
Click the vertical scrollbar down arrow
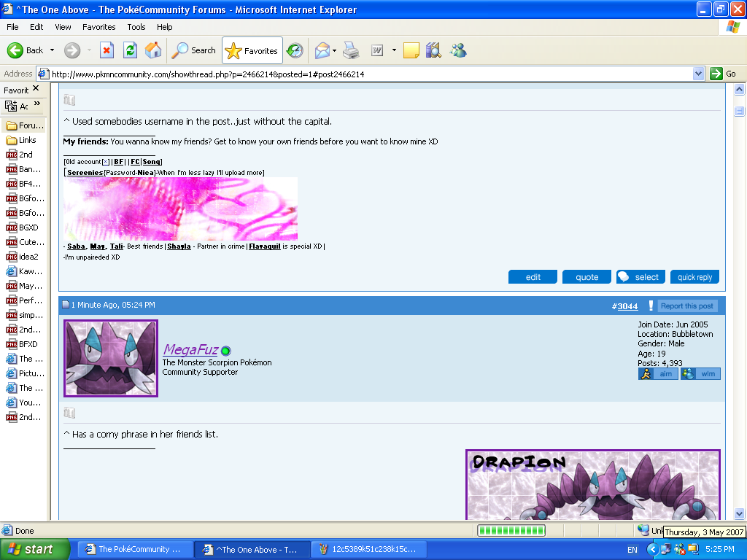pos(740,513)
